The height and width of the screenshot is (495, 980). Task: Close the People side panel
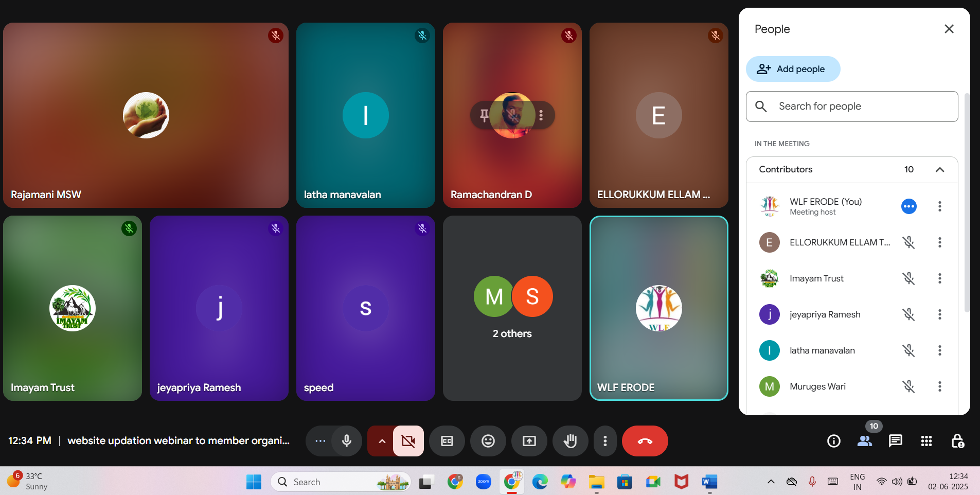click(949, 29)
